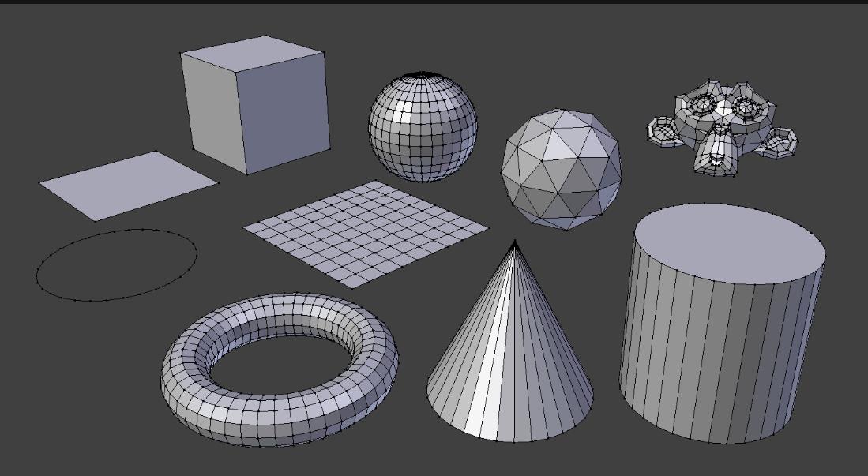
Task: Select the cylinder mesh
Action: pos(722,323)
